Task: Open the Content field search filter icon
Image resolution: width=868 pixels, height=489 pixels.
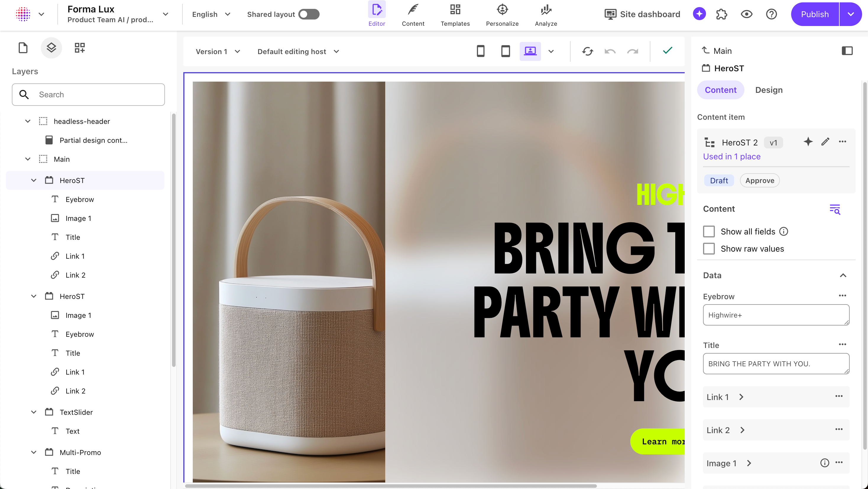Action: [835, 209]
